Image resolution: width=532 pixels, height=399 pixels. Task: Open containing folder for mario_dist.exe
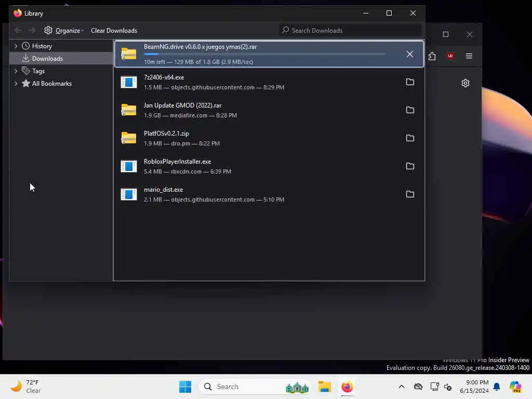pyautogui.click(x=410, y=194)
